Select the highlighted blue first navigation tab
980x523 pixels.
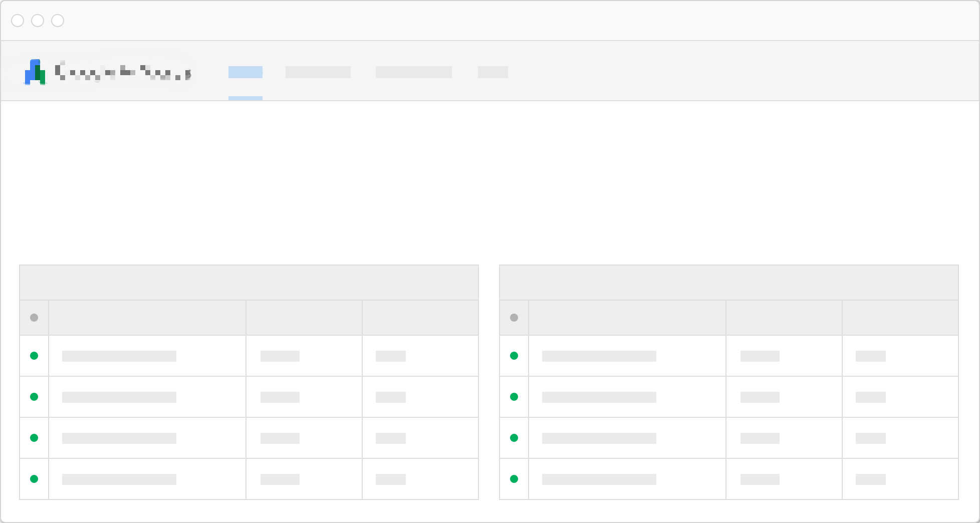tap(246, 72)
